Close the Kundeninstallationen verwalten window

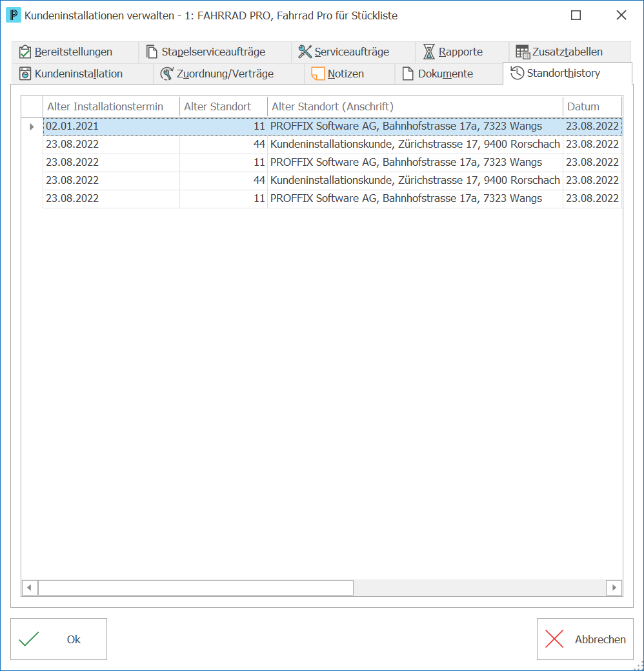621,15
